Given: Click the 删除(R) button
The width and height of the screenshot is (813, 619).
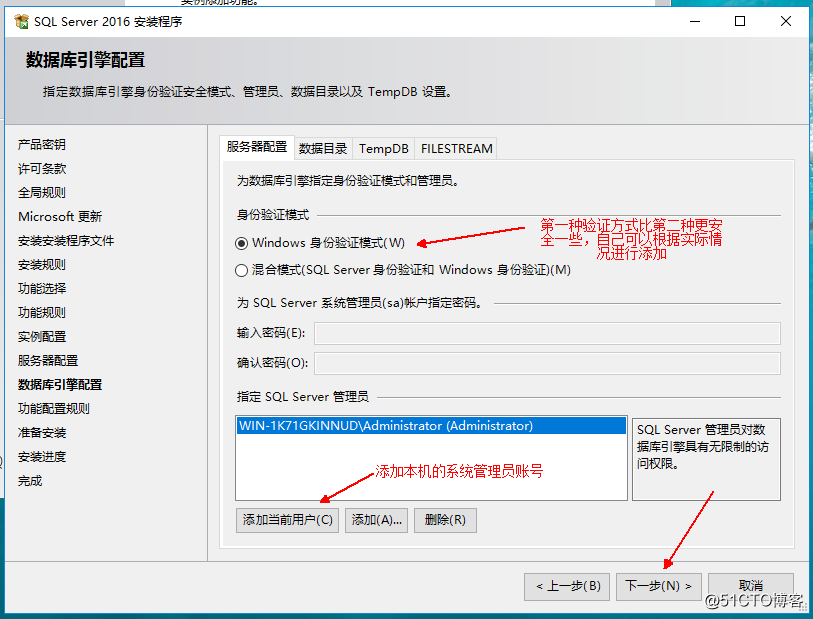Looking at the screenshot, I should click(445, 520).
